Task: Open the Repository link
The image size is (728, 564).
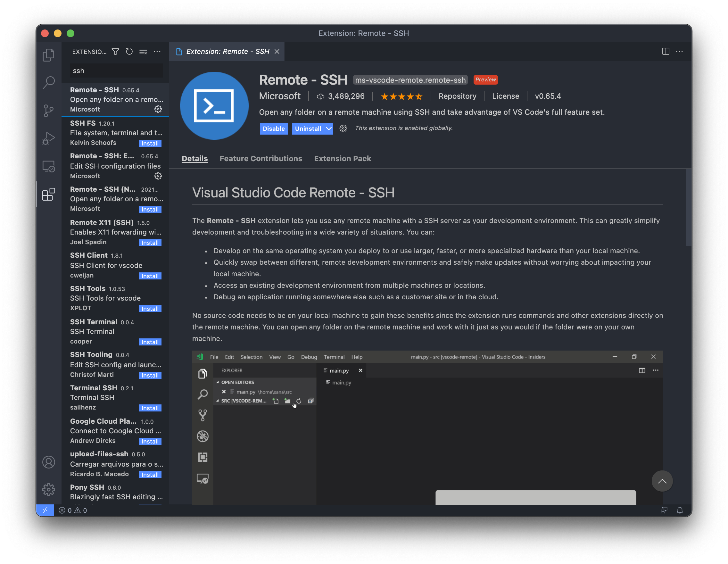Action: pyautogui.click(x=457, y=96)
